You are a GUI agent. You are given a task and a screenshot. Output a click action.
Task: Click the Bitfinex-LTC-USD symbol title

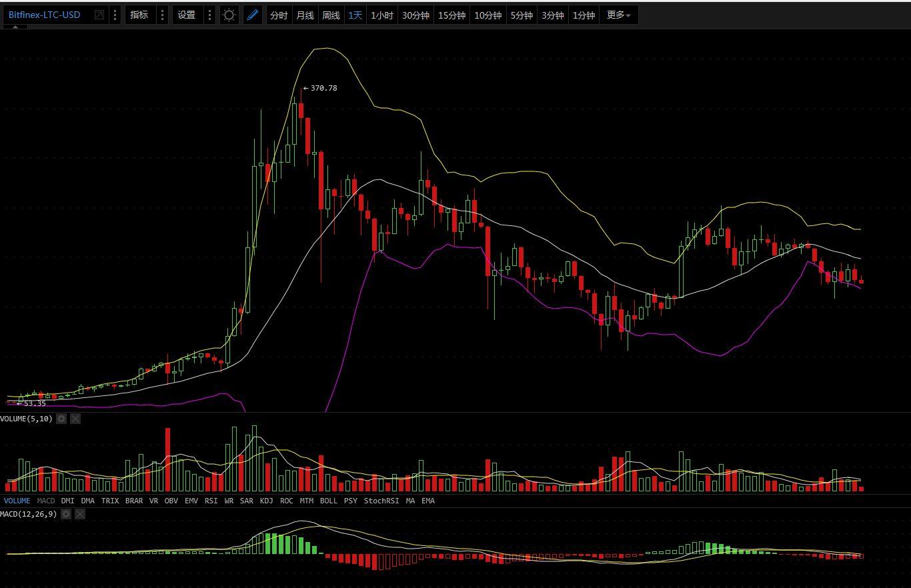tap(45, 15)
